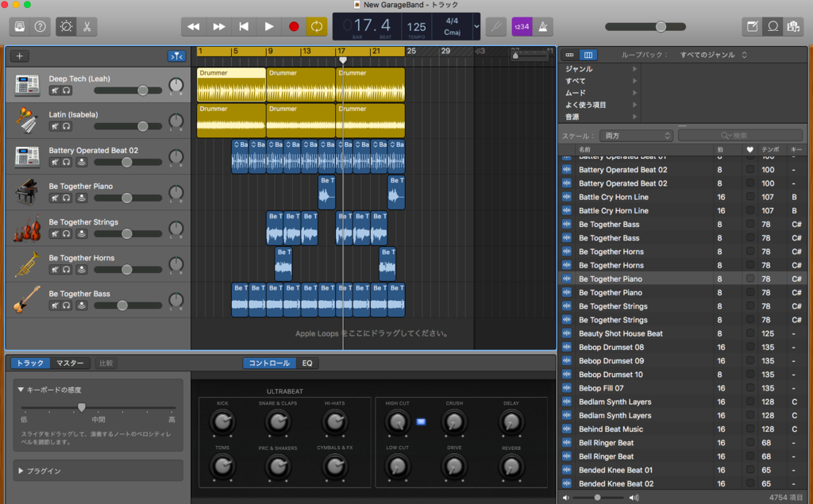Viewport: 813px width, 504px height.
Task: Solo the Latin (Isabela) track
Action: click(67, 126)
